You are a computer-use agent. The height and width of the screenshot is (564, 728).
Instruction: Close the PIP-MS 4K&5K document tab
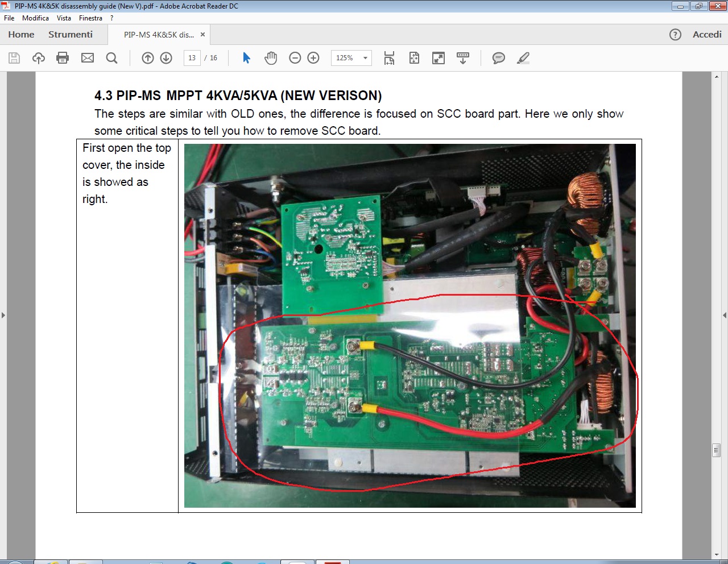pos(202,35)
